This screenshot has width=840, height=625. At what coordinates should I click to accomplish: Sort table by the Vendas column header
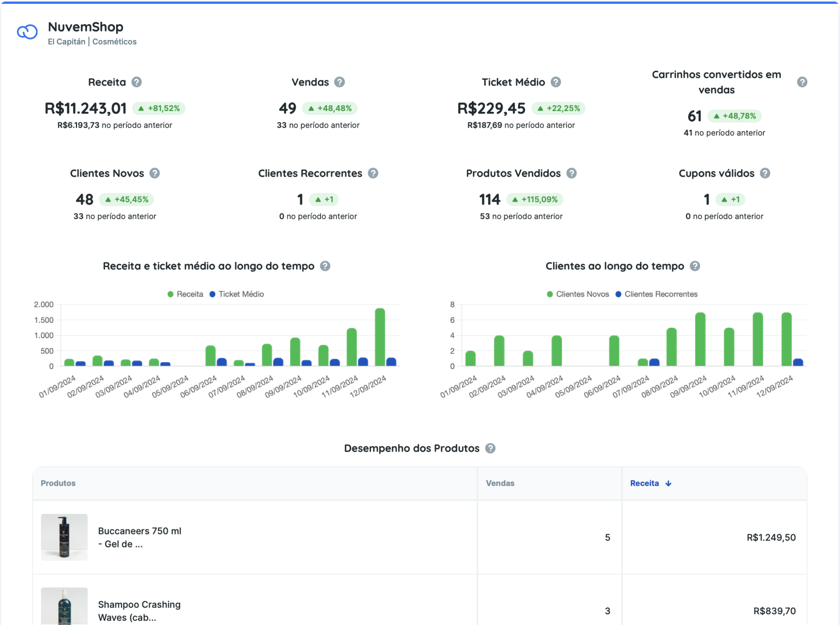coord(500,483)
